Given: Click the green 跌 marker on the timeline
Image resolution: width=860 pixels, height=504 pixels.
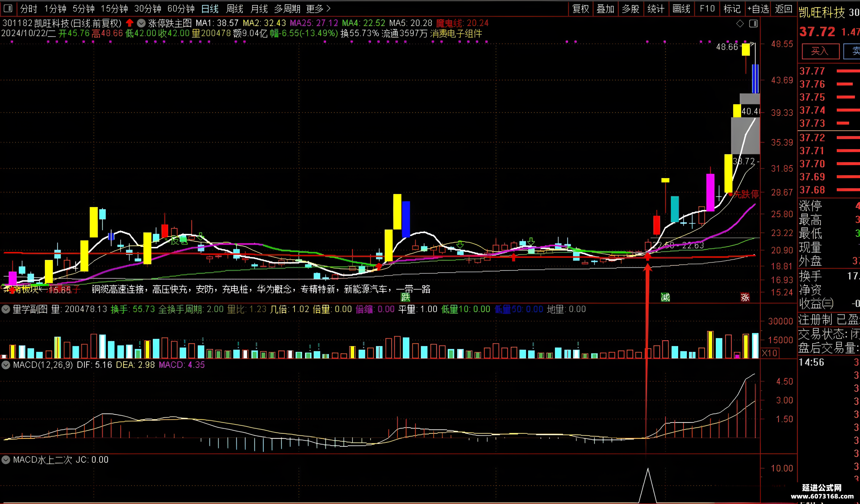Looking at the screenshot, I should tap(405, 297).
